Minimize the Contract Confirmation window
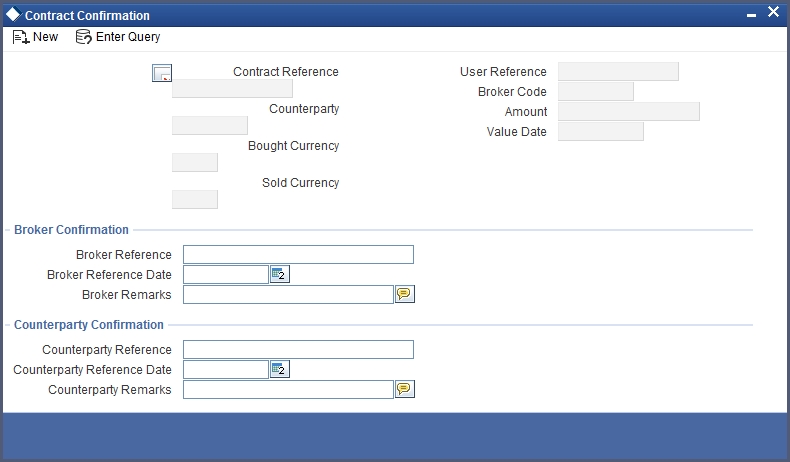 751,16
